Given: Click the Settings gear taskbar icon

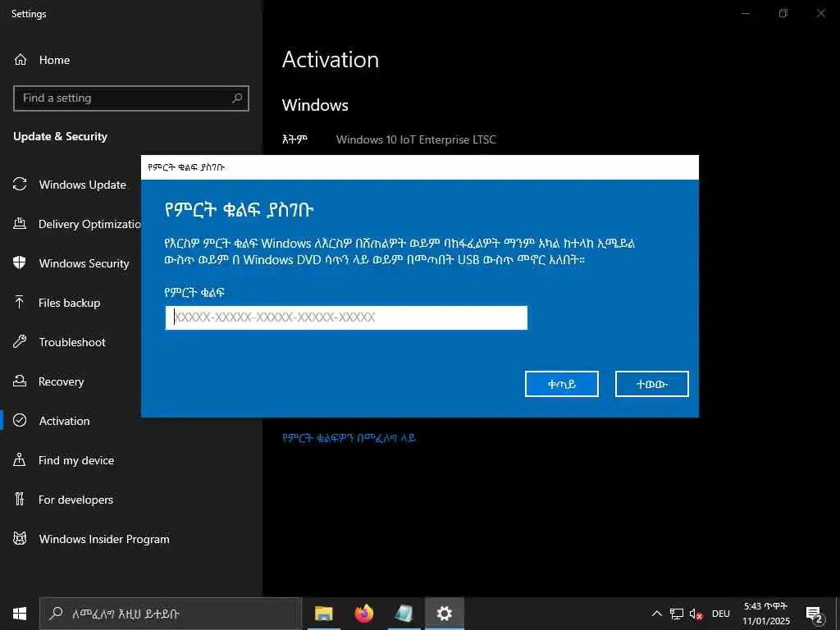Looking at the screenshot, I should tap(444, 614).
